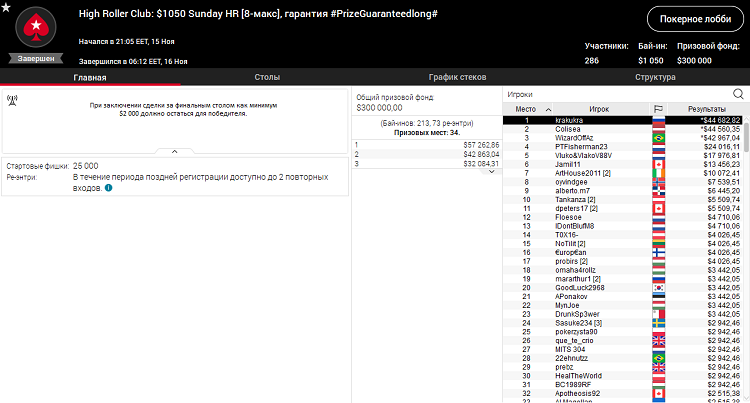Expand the prize payouts list
Viewport: 750px width, 403px height.
coord(490,171)
